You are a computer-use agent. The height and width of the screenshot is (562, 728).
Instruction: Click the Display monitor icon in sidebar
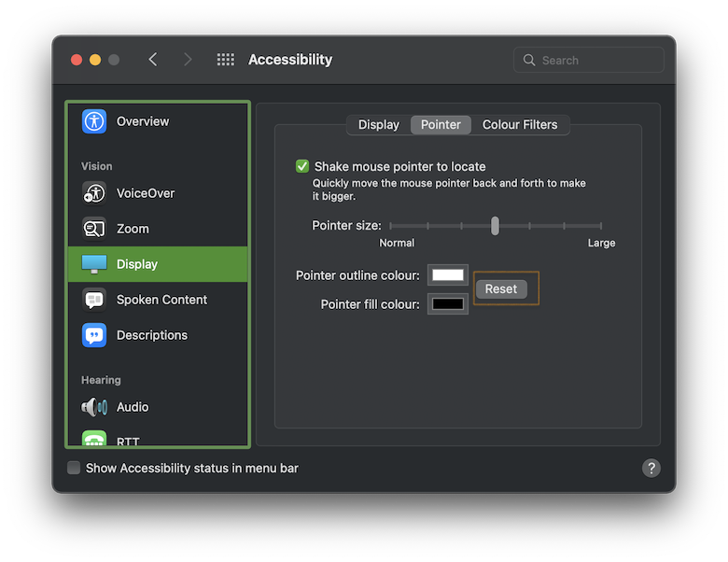pyautogui.click(x=94, y=264)
